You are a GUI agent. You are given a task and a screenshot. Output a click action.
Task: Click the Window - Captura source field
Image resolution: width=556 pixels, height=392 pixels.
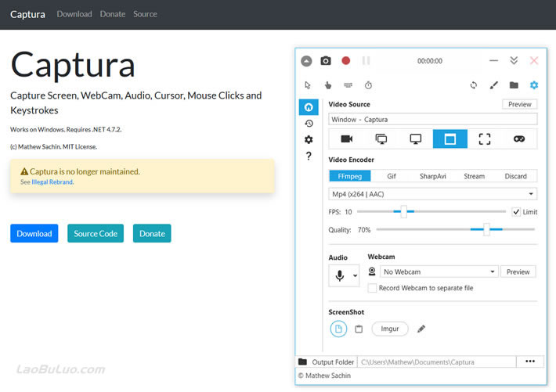[432, 120]
